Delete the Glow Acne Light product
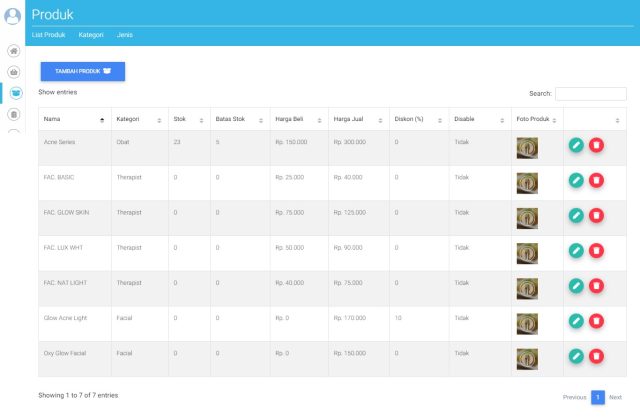 coord(597,321)
